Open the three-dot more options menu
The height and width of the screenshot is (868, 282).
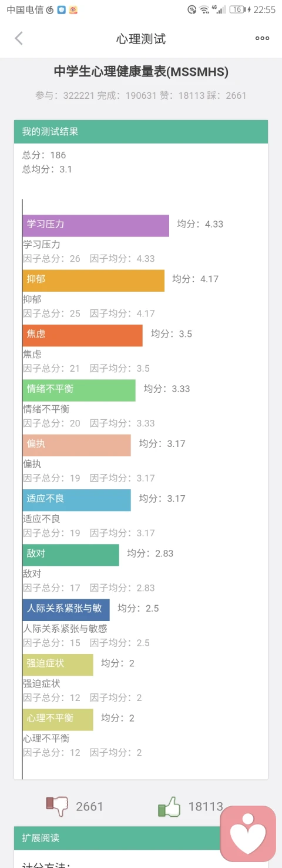[x=262, y=38]
